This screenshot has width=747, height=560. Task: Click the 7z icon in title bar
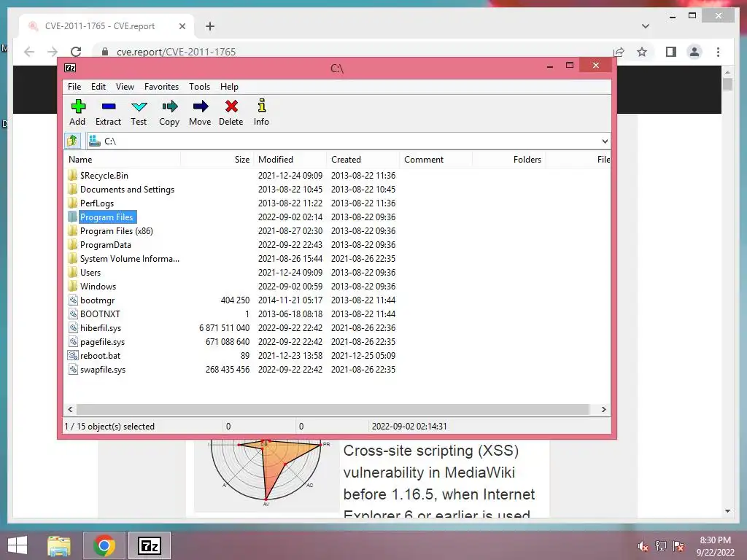click(x=70, y=68)
